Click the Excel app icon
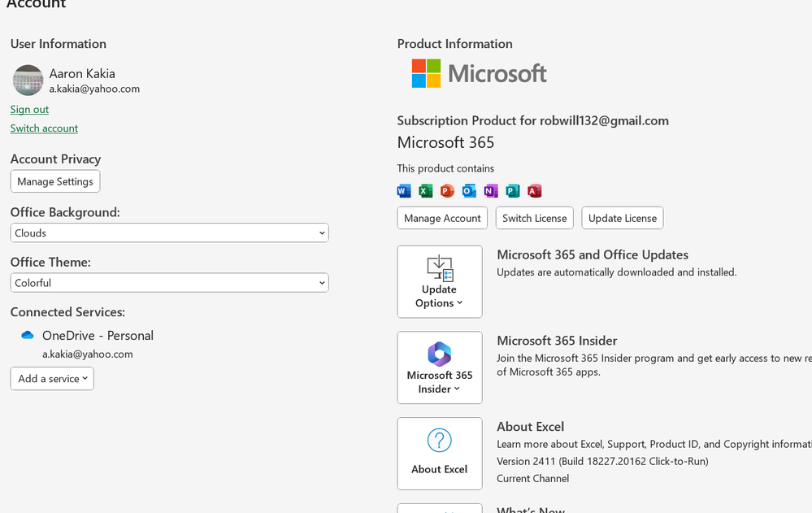The width and height of the screenshot is (812, 513). point(426,191)
